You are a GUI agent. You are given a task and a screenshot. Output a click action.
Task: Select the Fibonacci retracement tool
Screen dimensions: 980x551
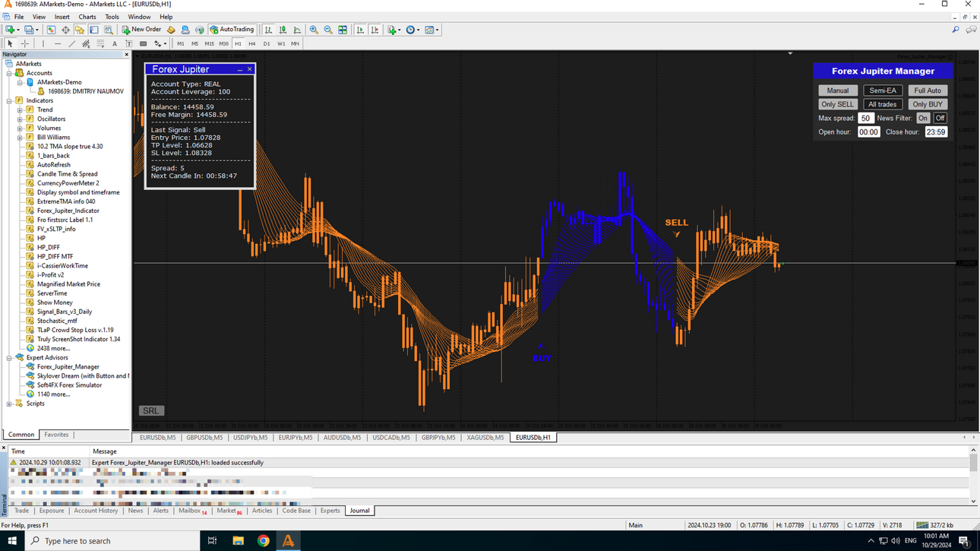100,44
